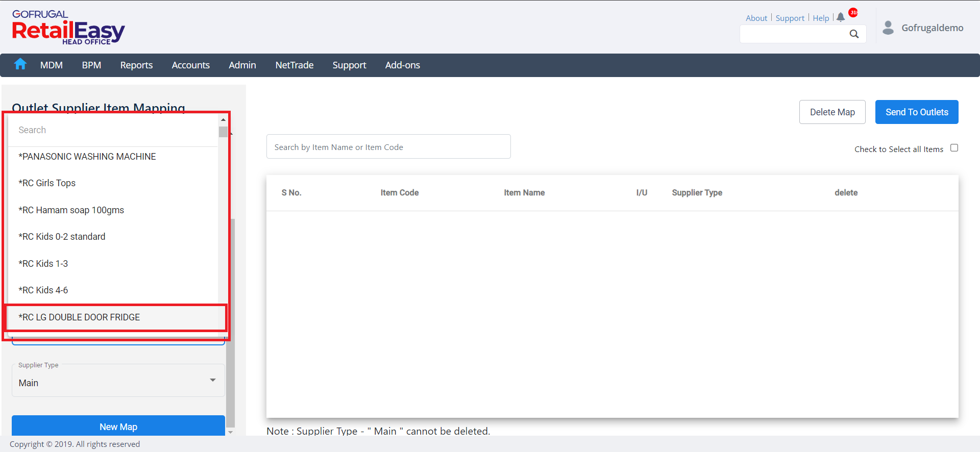
Task: Open the Add-ons menu
Action: point(403,65)
